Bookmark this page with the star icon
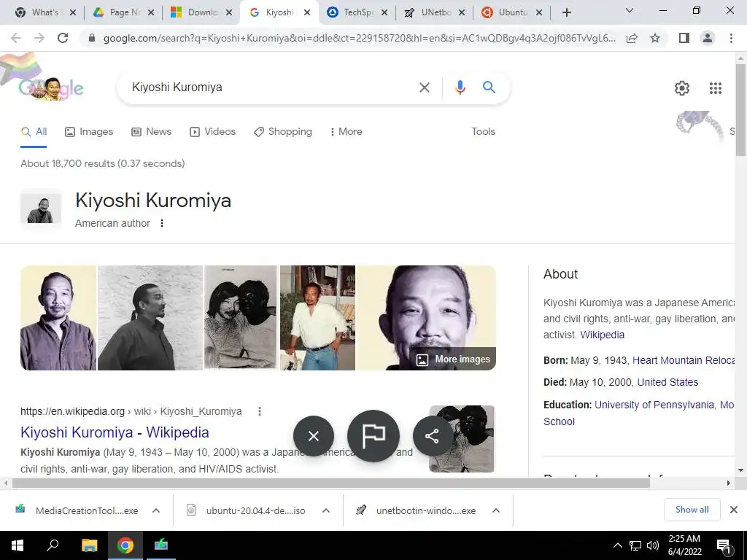This screenshot has width=747, height=560. point(655,38)
